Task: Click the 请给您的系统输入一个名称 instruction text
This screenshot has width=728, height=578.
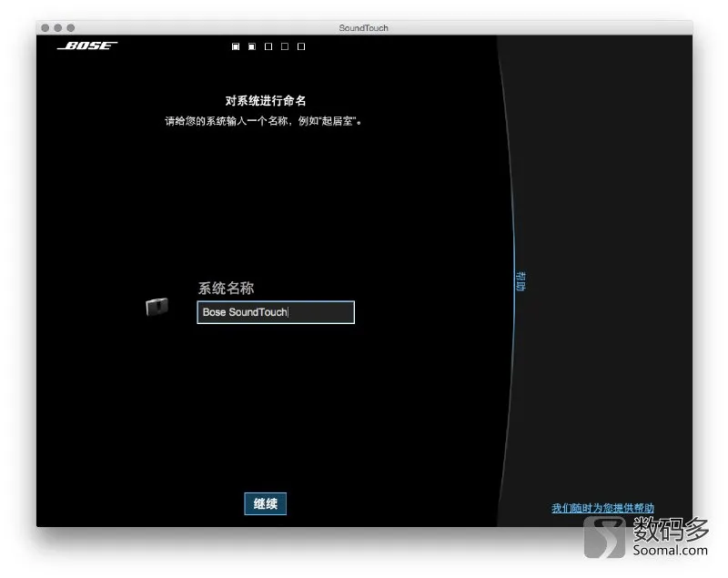Action: click(263, 121)
